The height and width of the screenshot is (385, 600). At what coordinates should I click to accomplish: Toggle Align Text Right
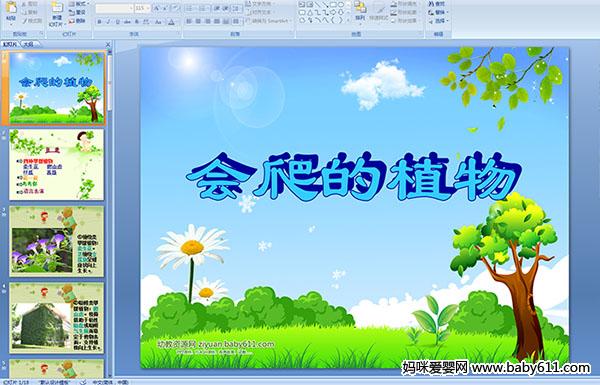[208, 22]
